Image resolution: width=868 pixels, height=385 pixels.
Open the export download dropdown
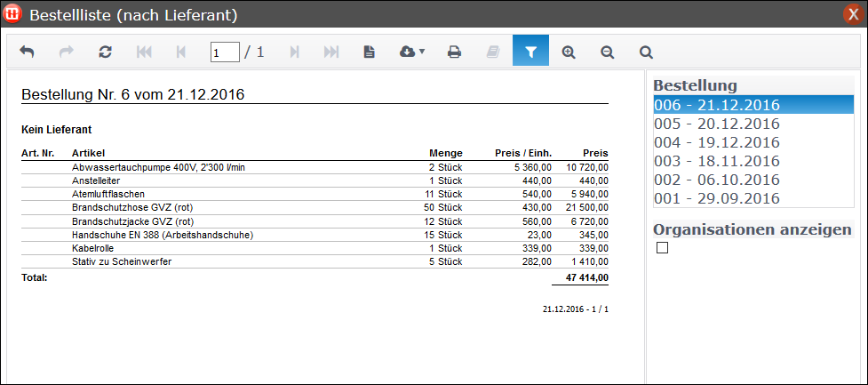click(x=412, y=52)
